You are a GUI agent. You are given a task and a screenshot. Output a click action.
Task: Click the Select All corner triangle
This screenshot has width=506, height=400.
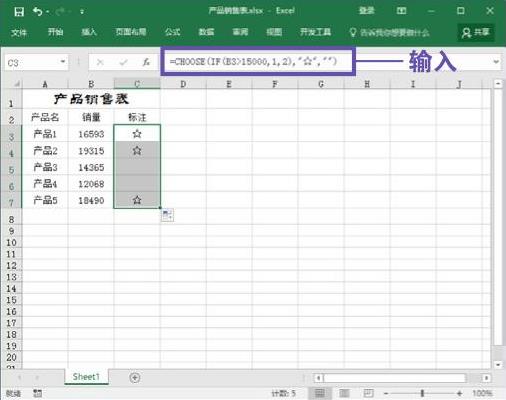[x=17, y=84]
